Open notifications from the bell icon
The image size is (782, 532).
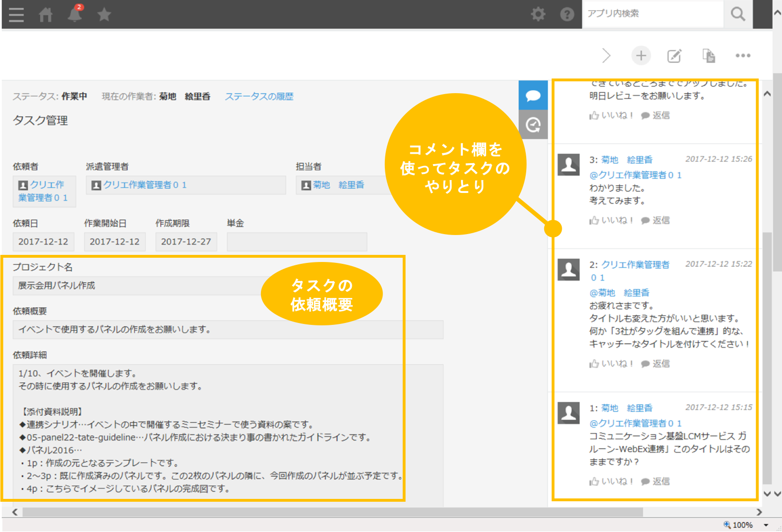[x=74, y=15]
